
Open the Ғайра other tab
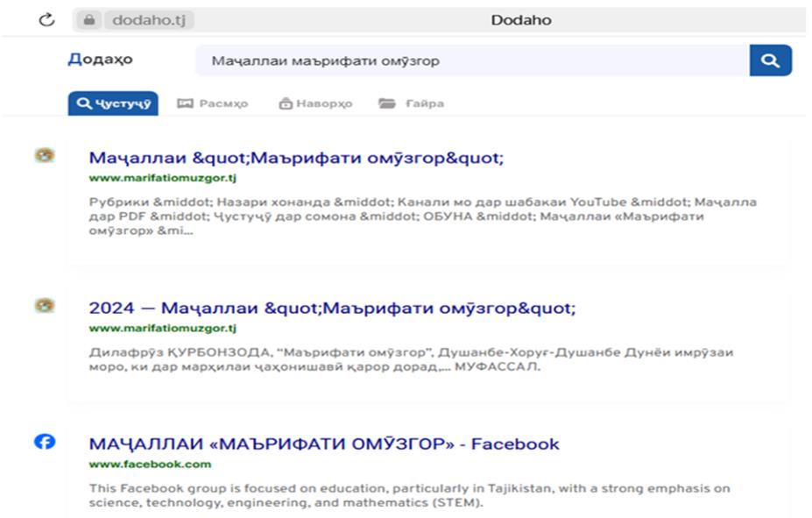click(x=411, y=103)
